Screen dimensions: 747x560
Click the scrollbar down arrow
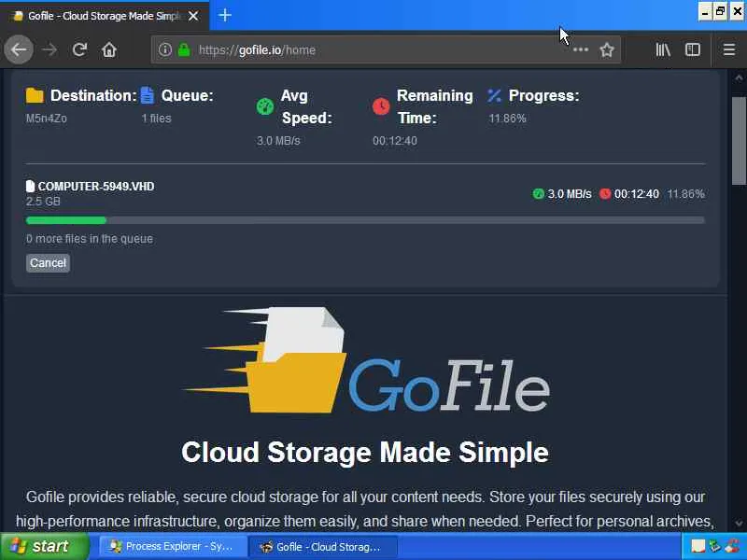coord(739,523)
